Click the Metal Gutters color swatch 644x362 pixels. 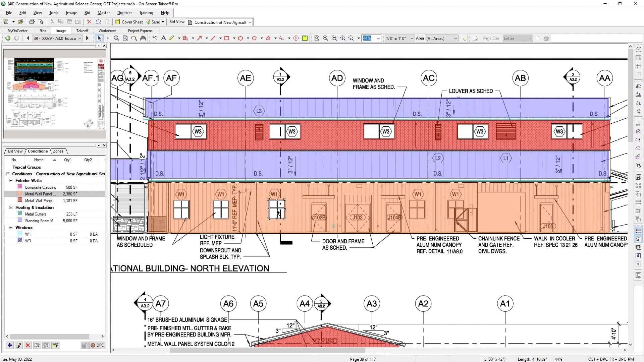[20, 214]
